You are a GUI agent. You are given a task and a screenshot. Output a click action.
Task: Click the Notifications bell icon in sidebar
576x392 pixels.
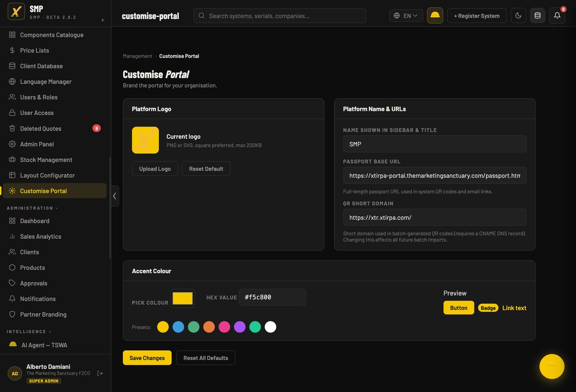12,299
